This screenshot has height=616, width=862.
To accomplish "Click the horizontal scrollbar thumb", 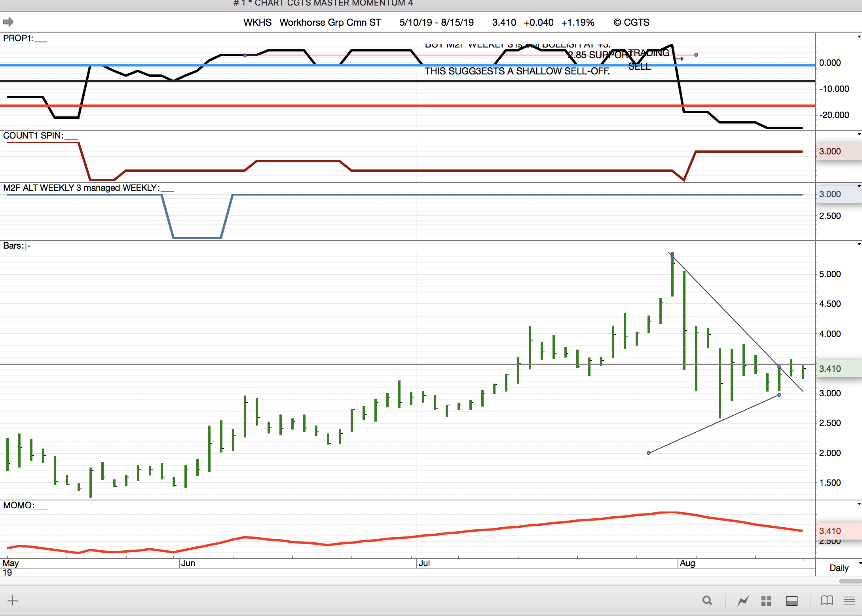I will (x=850, y=581).
